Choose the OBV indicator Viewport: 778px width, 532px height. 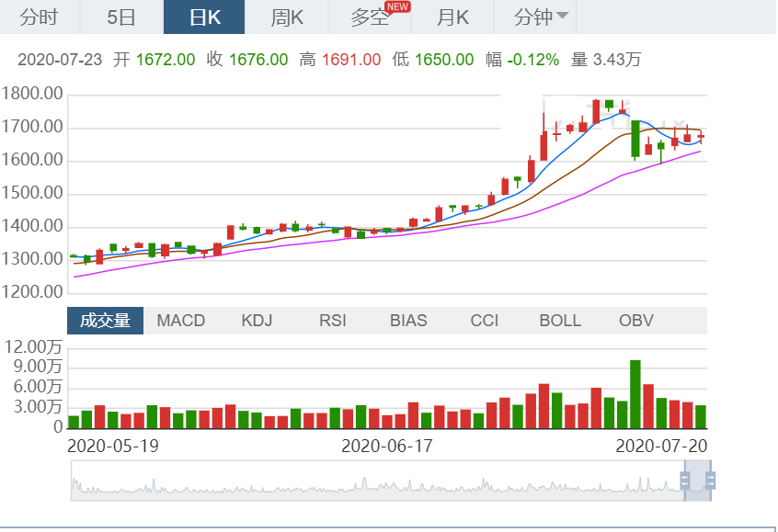pyautogui.click(x=636, y=321)
